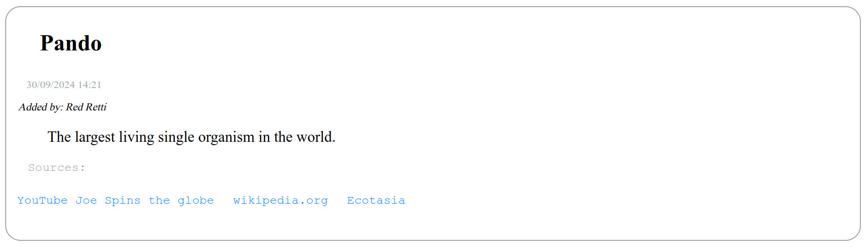Click the largest living organism description
The height and width of the screenshot is (247, 868).
coord(191,137)
